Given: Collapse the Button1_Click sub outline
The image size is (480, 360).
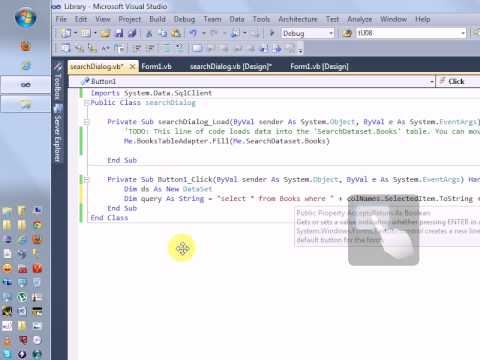Looking at the screenshot, I should pyautogui.click(x=86, y=180).
